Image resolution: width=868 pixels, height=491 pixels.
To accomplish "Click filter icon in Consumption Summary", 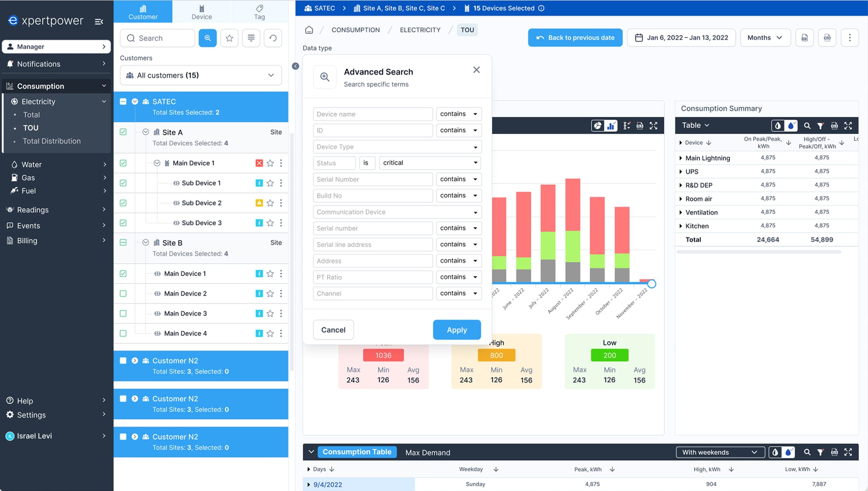I will (x=820, y=125).
